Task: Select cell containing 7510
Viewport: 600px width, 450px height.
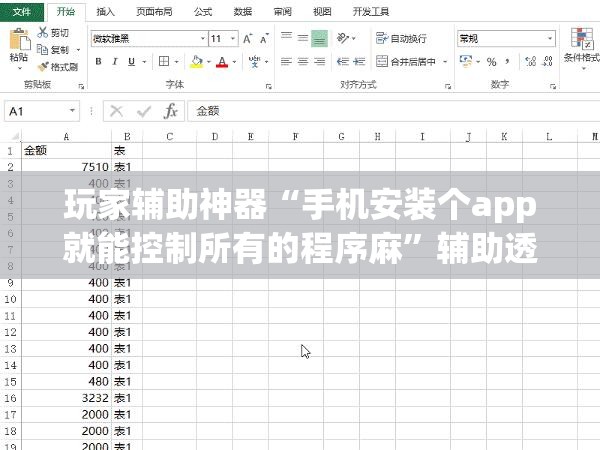Action: 67,167
